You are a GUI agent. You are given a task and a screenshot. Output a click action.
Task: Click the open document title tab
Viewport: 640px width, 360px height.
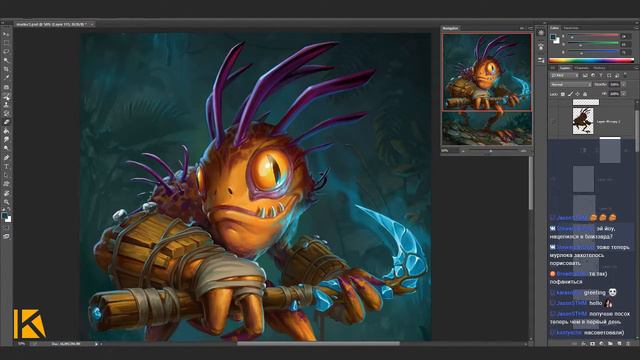(x=51, y=24)
